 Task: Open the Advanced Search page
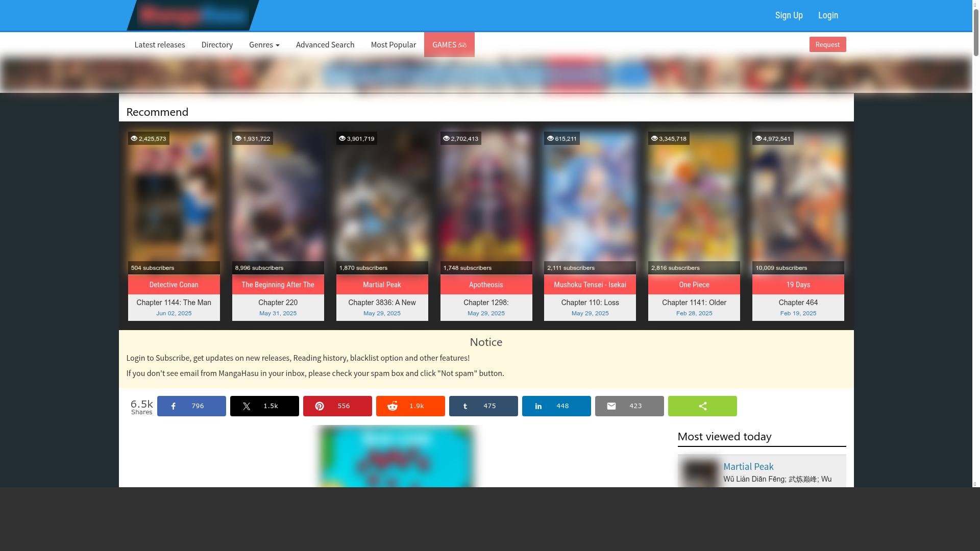pos(325,45)
